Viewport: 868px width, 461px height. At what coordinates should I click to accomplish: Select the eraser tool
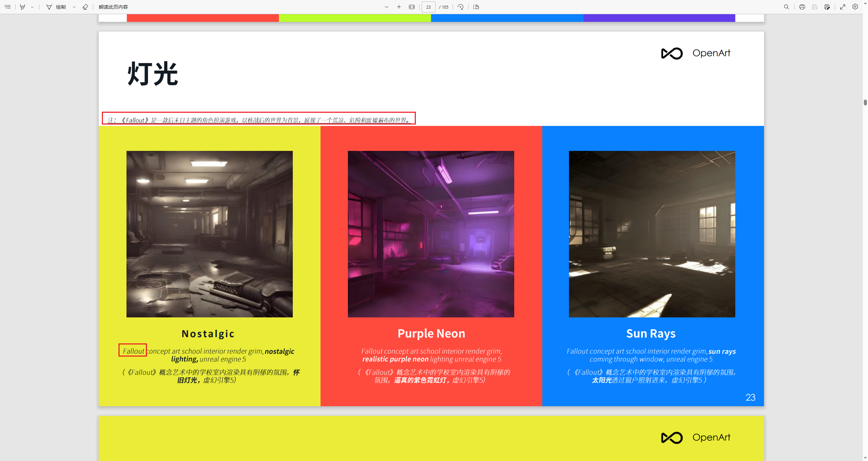[x=85, y=7]
